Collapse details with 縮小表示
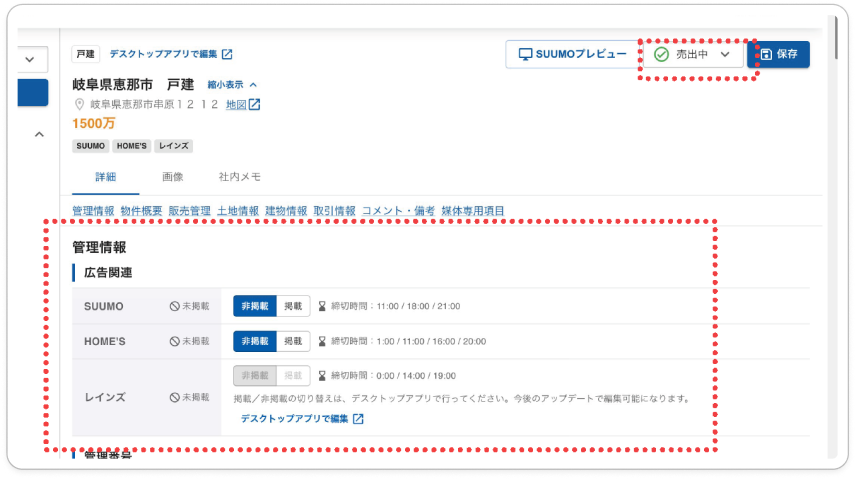The height and width of the screenshot is (479, 856). tap(232, 85)
